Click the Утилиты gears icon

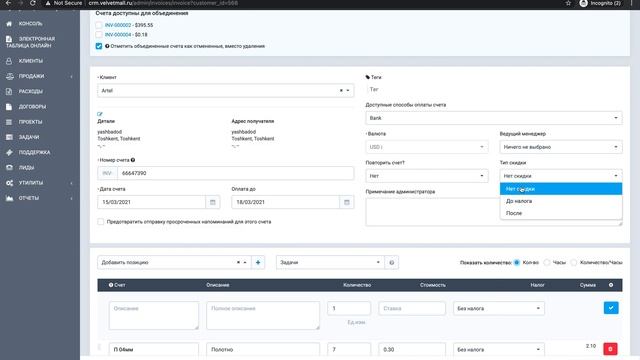[x=9, y=183]
